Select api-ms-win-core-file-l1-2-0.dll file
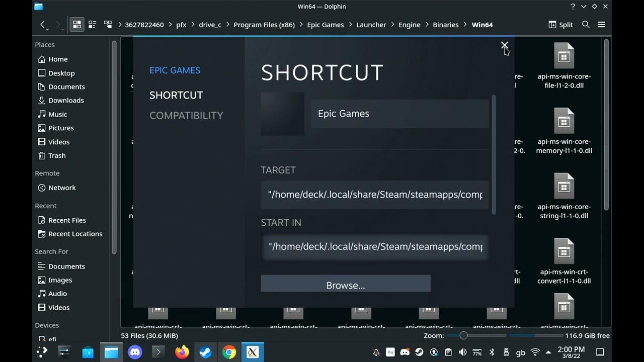Image resolution: width=644 pixels, height=362 pixels. pyautogui.click(x=564, y=66)
